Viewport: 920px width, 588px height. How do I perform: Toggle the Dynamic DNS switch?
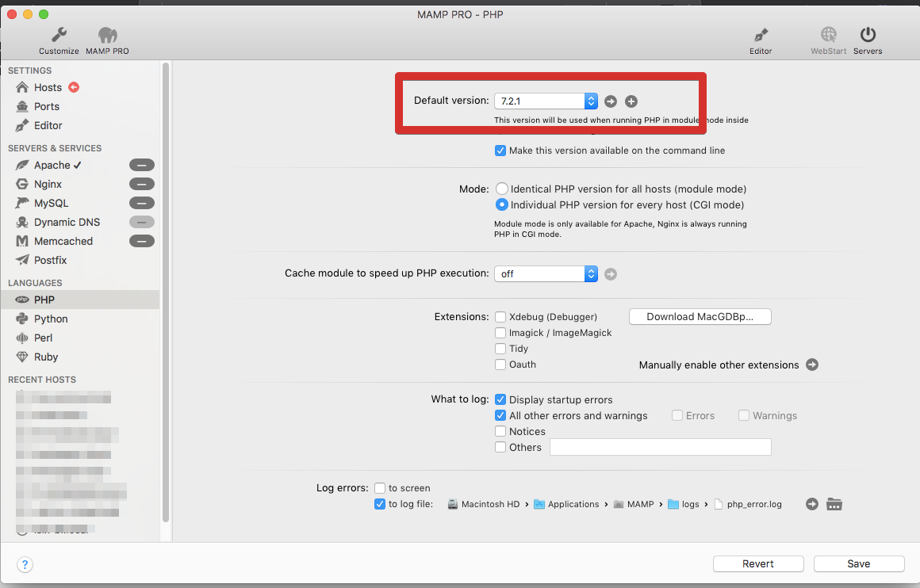(x=142, y=222)
